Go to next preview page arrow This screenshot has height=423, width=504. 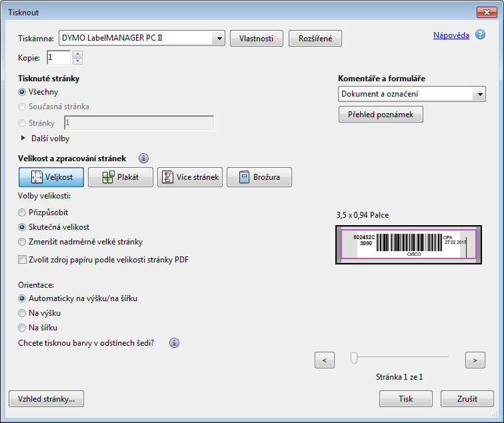click(475, 360)
